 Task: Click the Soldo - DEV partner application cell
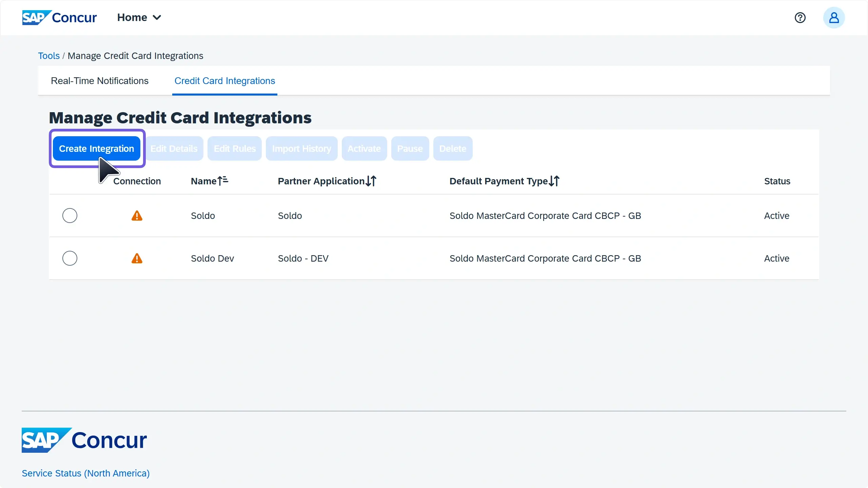[x=303, y=258]
